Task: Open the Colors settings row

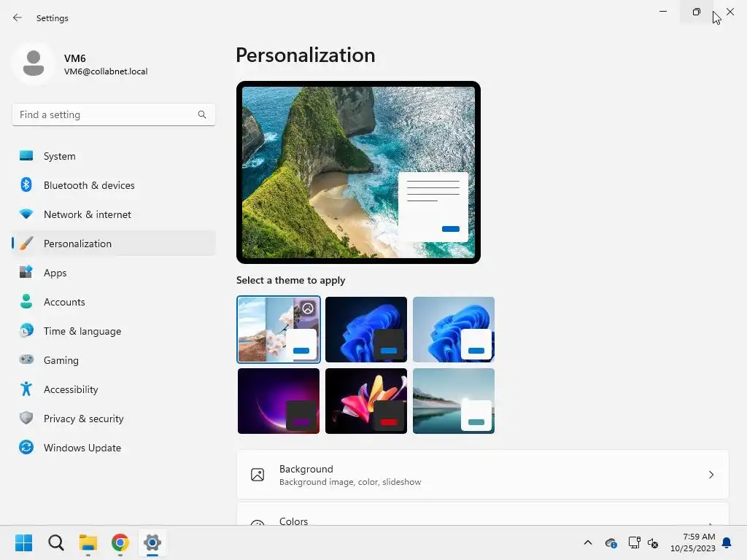Action: point(483,514)
